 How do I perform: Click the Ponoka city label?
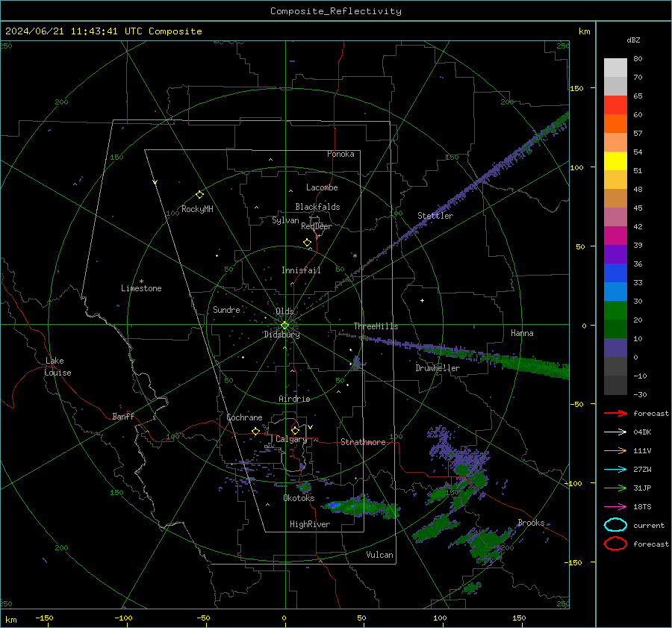(340, 154)
